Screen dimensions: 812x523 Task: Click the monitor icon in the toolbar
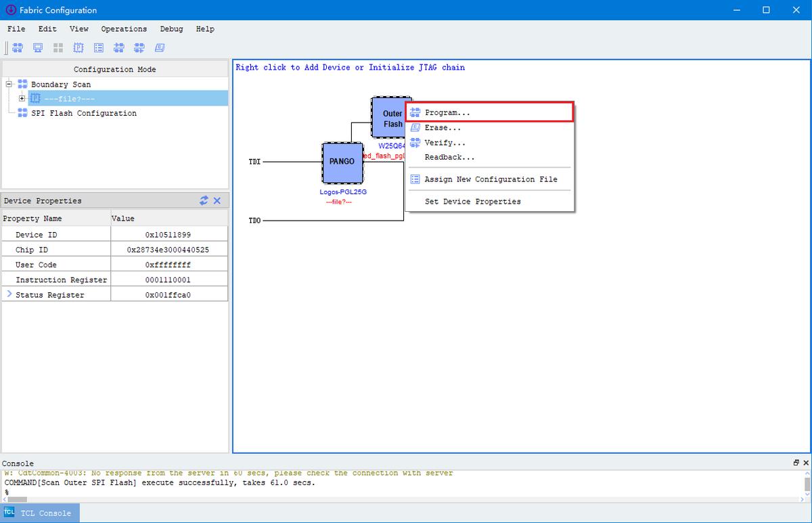coord(38,48)
